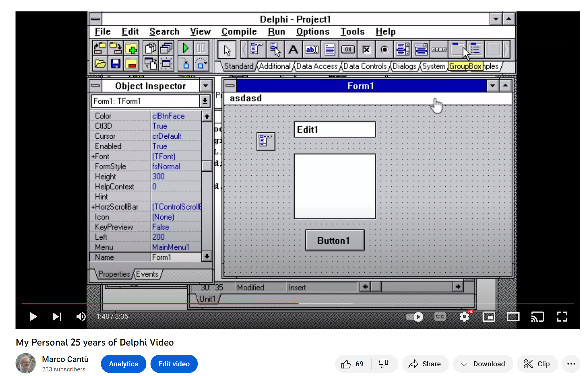The height and width of the screenshot is (376, 588).
Task: Click the Toggle form/unit toolbar icon
Action: (x=150, y=63)
